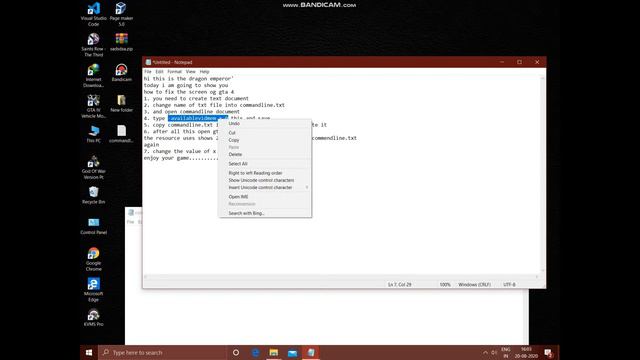Click the Notepad vertical scrollbar
640x360 pixels.
(x=542, y=174)
